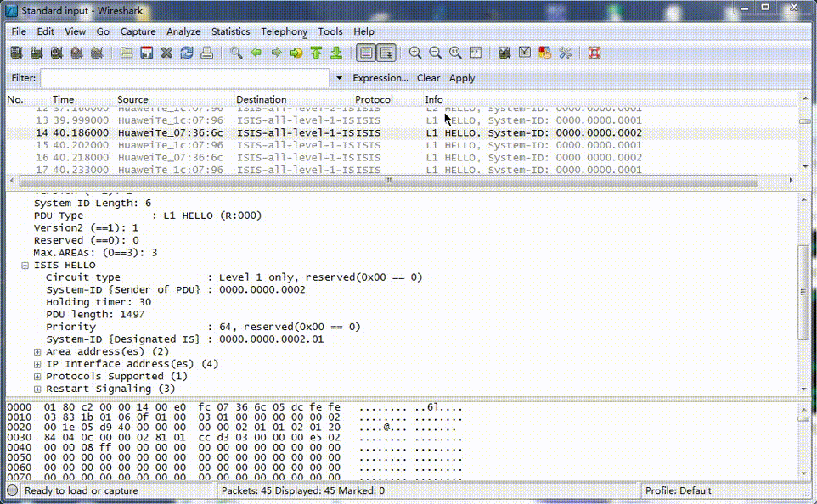Sort by the Source column header

pos(132,99)
